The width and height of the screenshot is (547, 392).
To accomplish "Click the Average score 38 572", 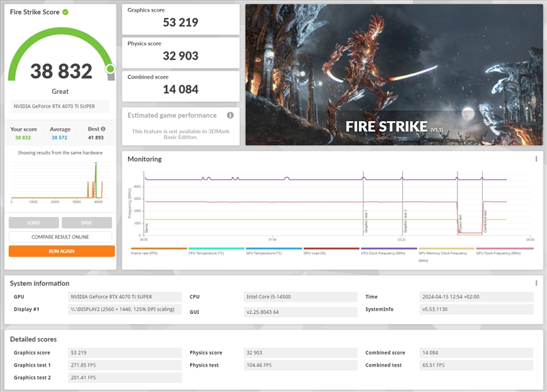I will pyautogui.click(x=59, y=138).
